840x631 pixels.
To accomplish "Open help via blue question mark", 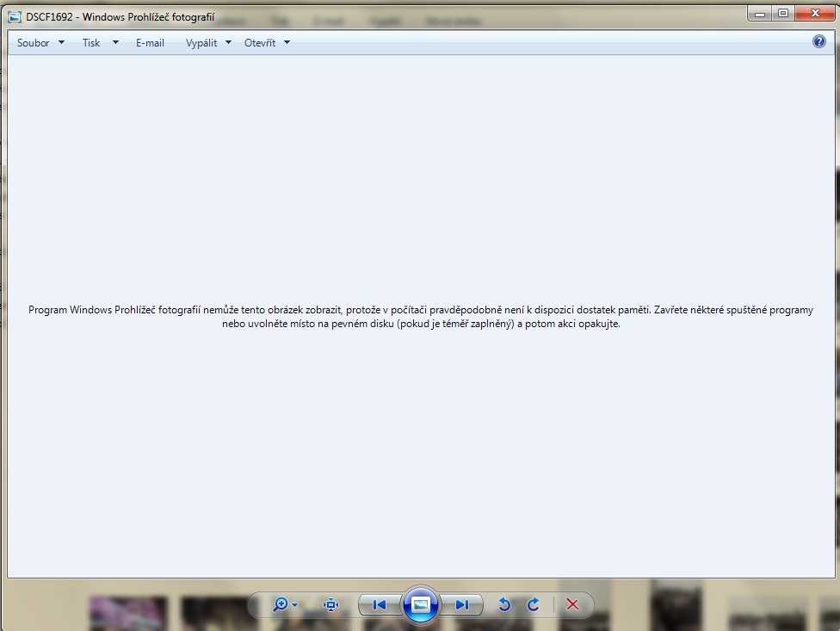I will [x=818, y=41].
